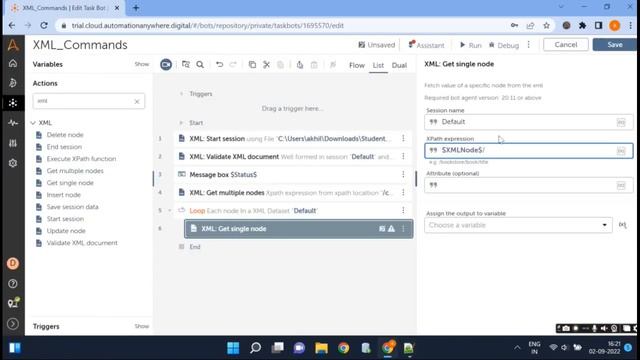Redo the last action

pos(233,64)
